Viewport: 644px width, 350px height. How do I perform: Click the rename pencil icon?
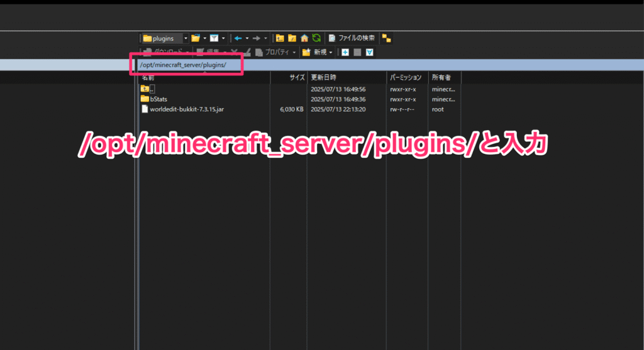(x=247, y=52)
